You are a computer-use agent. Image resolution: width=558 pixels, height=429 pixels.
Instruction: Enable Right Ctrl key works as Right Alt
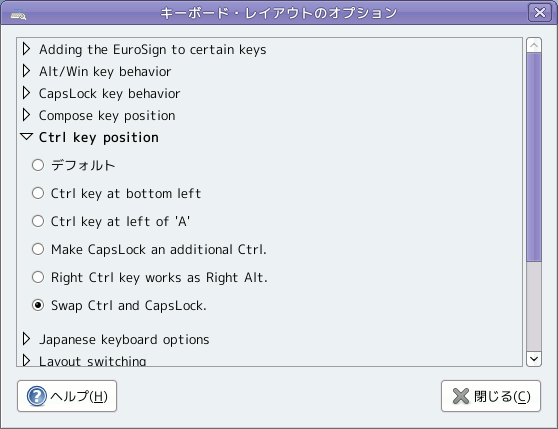(38, 277)
